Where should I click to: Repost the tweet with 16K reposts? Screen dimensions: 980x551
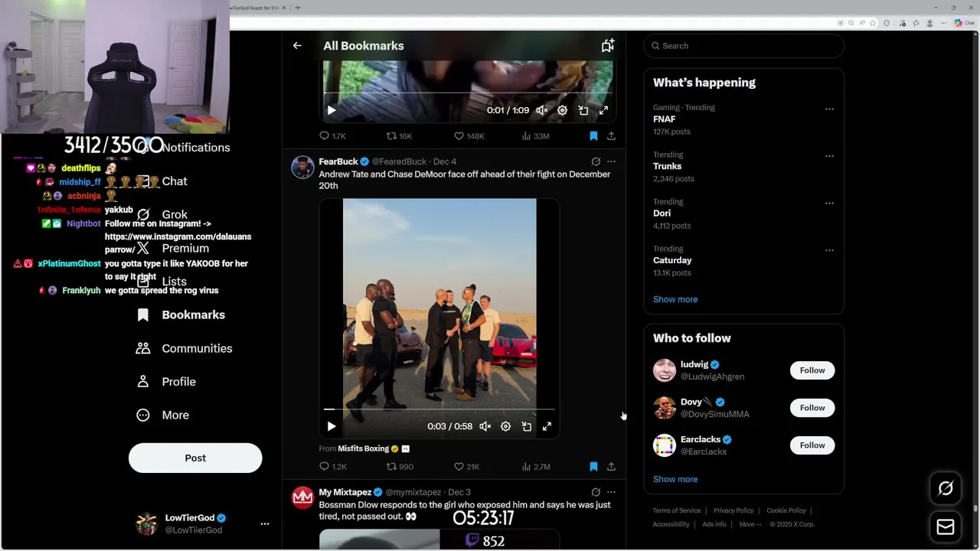[x=399, y=136]
